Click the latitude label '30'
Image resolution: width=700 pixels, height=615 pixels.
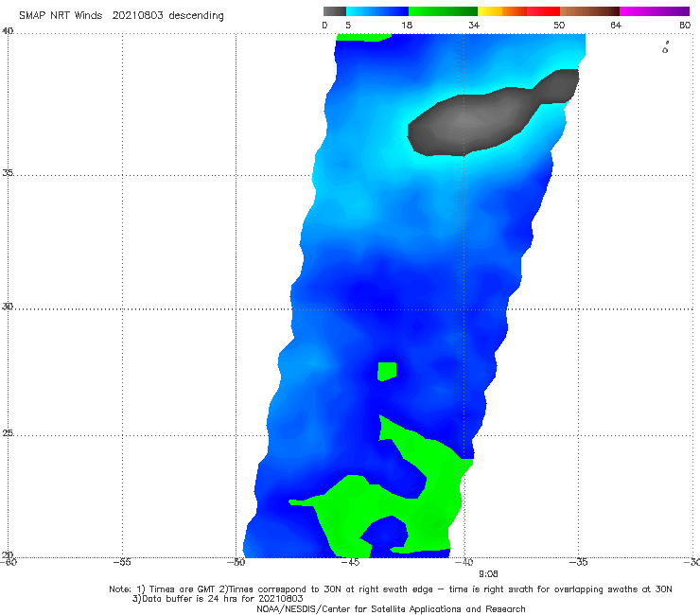[x=8, y=307]
